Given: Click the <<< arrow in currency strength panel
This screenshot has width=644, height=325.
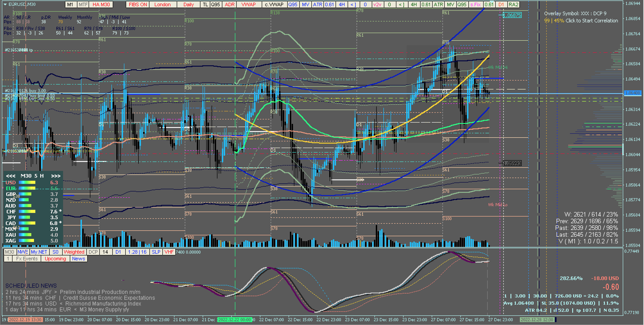Looking at the screenshot, I should 11,176.
